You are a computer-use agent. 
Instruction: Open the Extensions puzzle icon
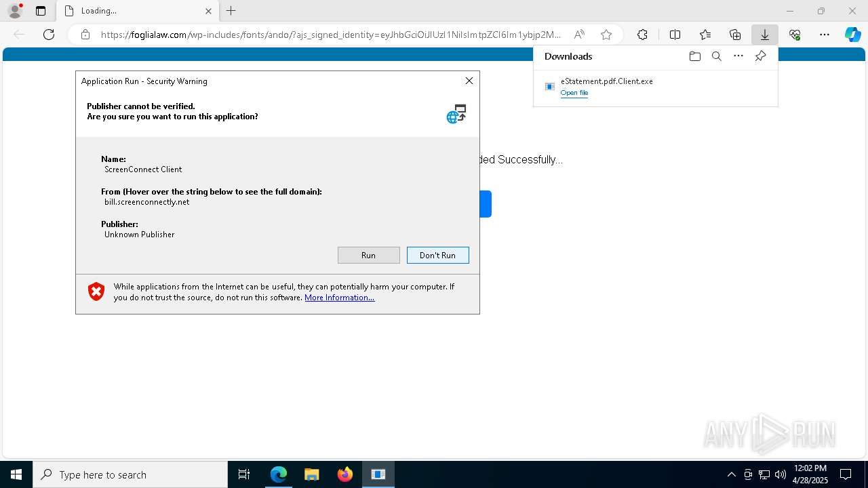pyautogui.click(x=642, y=35)
